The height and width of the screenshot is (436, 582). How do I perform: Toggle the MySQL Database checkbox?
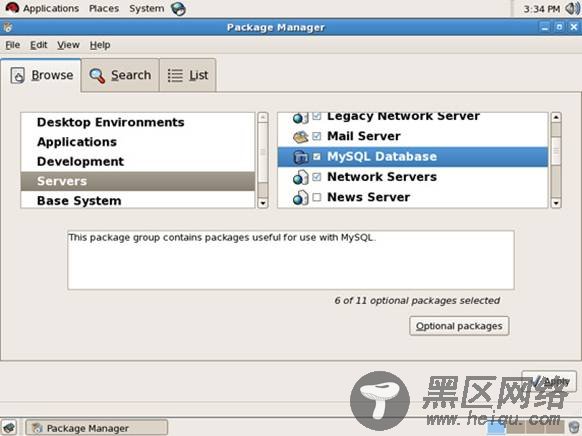tap(317, 157)
